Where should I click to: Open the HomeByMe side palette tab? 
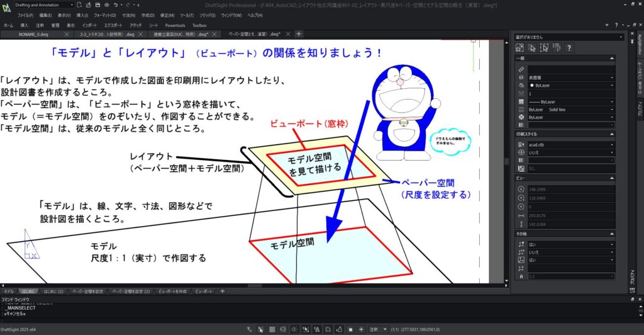[x=640, y=44]
